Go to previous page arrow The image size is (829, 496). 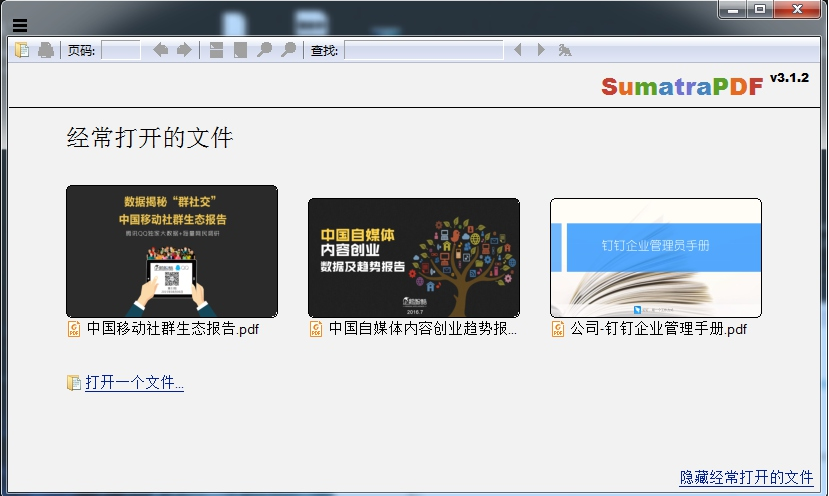[x=160, y=50]
